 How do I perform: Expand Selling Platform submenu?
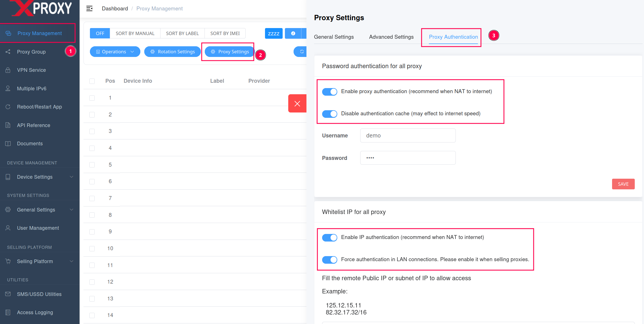(39, 261)
